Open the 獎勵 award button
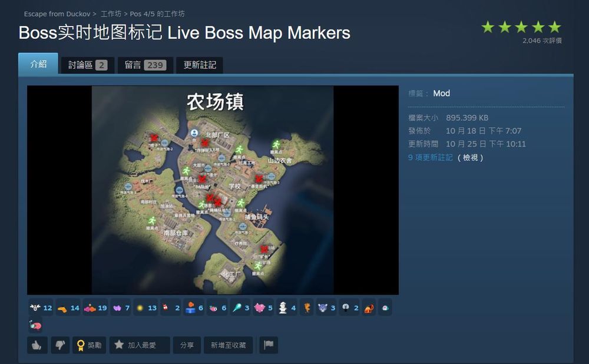The width and height of the screenshot is (589, 364). pyautogui.click(x=90, y=345)
